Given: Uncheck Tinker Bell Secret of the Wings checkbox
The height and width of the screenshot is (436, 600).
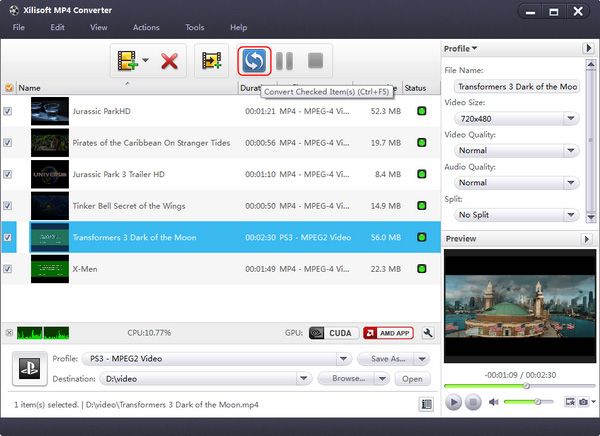Looking at the screenshot, I should 8,206.
